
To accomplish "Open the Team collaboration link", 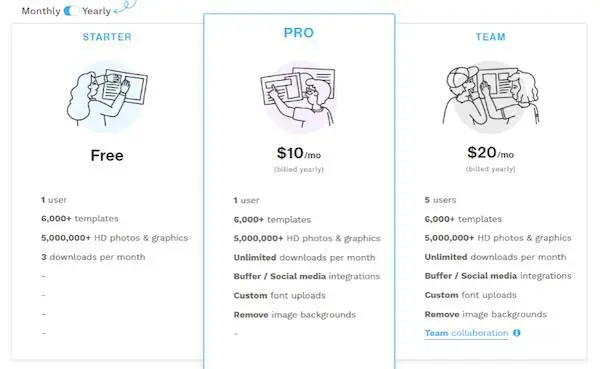I will [466, 333].
